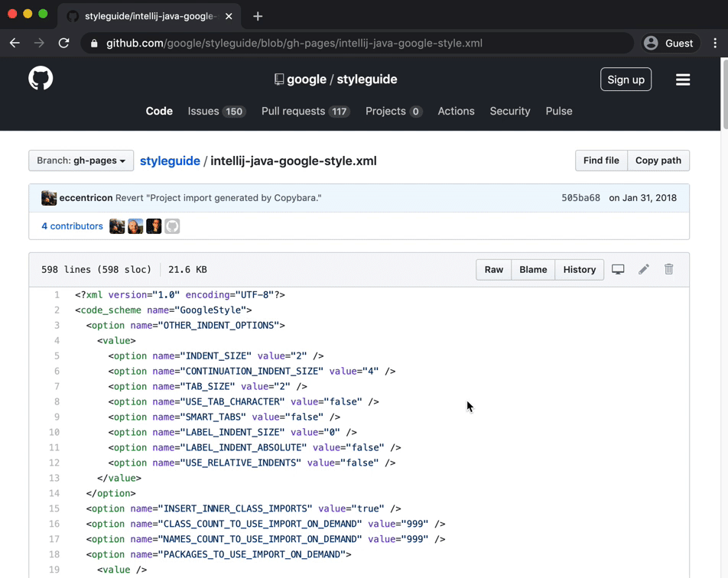Image resolution: width=728 pixels, height=578 pixels.
Task: Reload the page with the refresh icon
Action: 63,43
